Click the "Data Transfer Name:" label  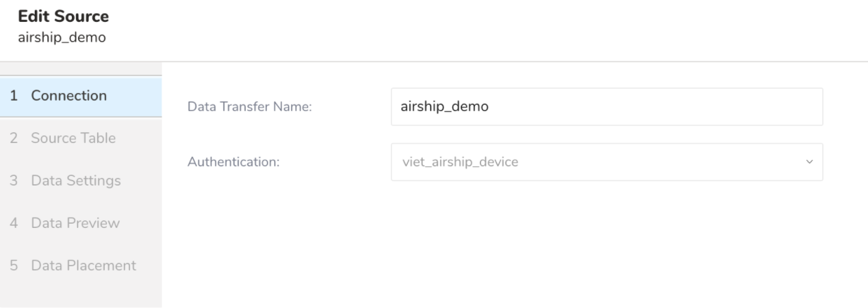[250, 107]
